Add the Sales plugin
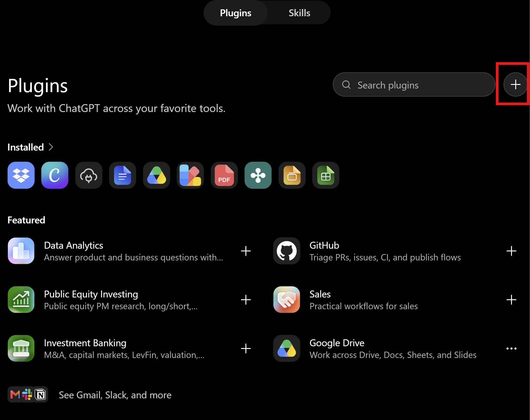 pos(511,300)
